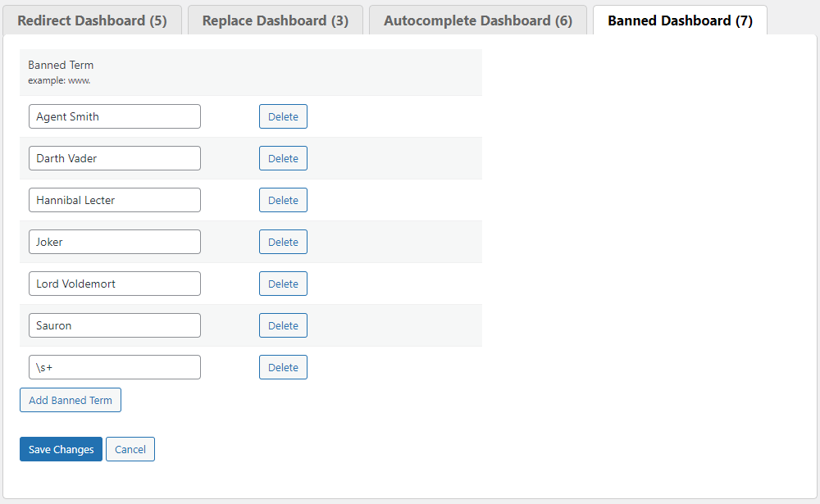Image resolution: width=820 pixels, height=504 pixels.
Task: Delete the Darth Vader banned term
Action: [283, 158]
